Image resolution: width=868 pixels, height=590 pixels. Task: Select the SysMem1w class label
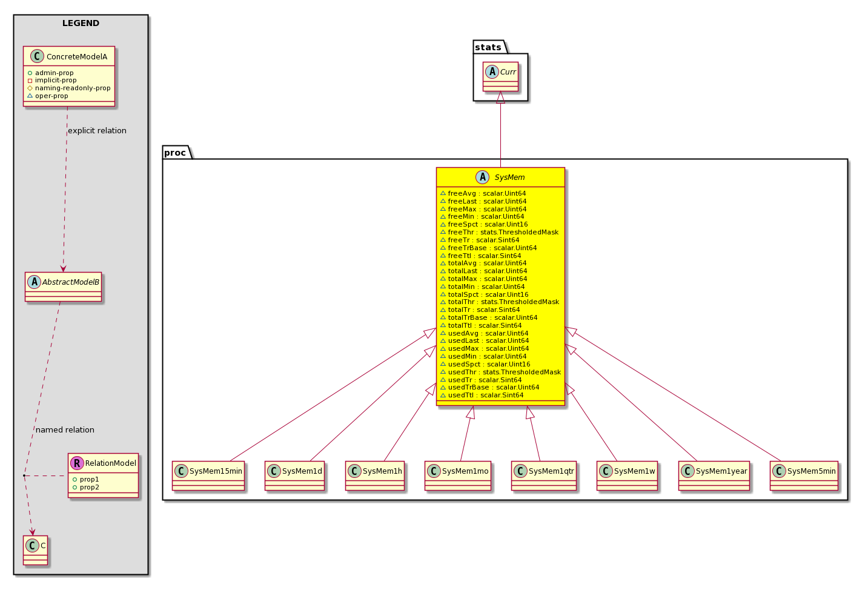pyautogui.click(x=634, y=471)
